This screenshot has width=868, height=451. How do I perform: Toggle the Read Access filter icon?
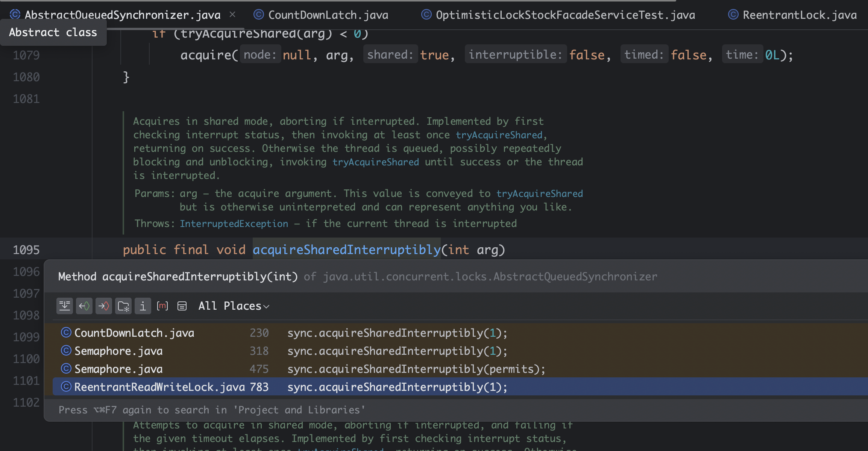click(84, 306)
